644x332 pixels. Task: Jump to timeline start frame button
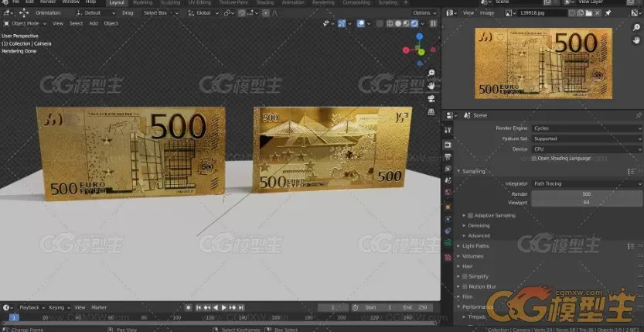point(199,307)
